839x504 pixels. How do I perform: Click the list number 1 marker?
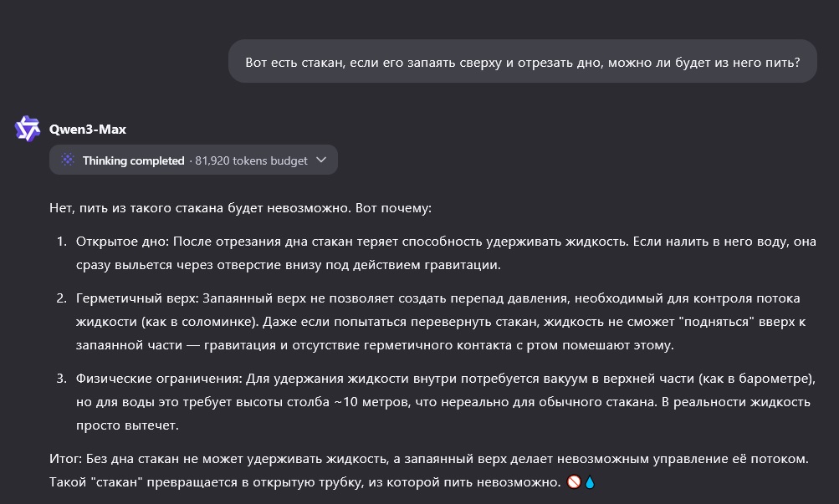61,242
